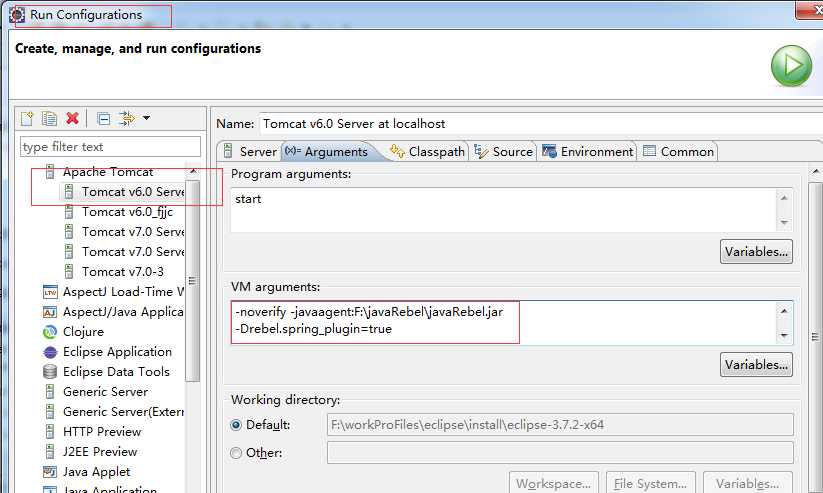Click the Generic Server icon
The height and width of the screenshot is (493, 823).
click(50, 392)
